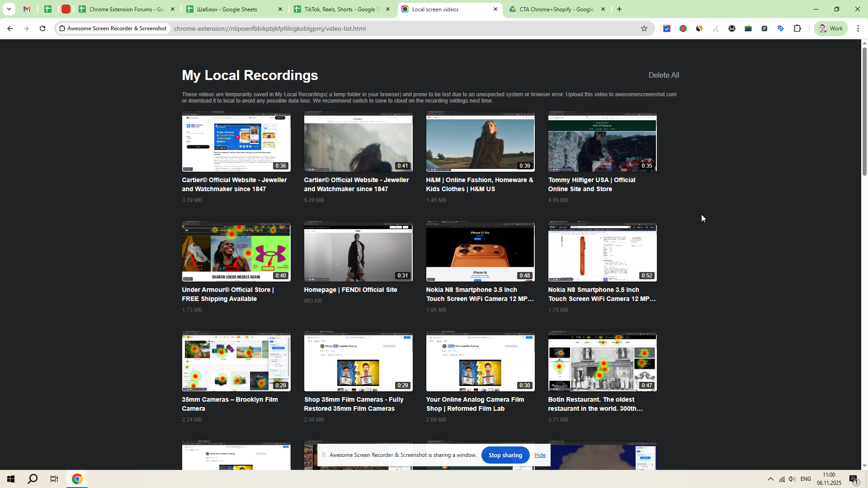
Task: Click the Stop sharing button
Action: point(505,455)
